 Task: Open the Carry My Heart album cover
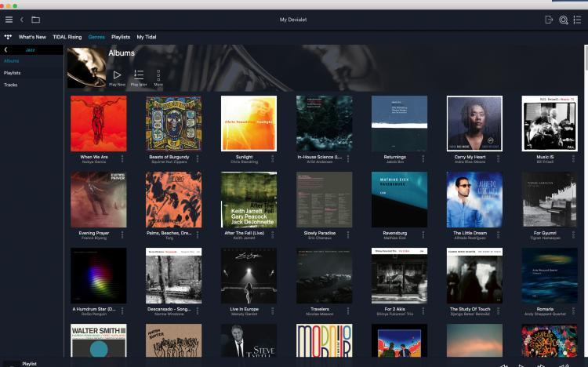coord(474,123)
